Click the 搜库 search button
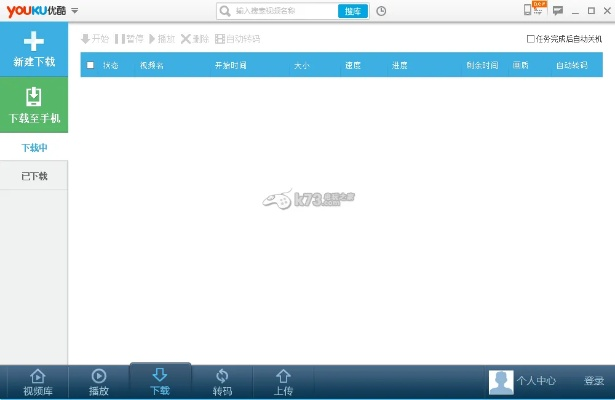The height and width of the screenshot is (400, 615). pos(352,11)
